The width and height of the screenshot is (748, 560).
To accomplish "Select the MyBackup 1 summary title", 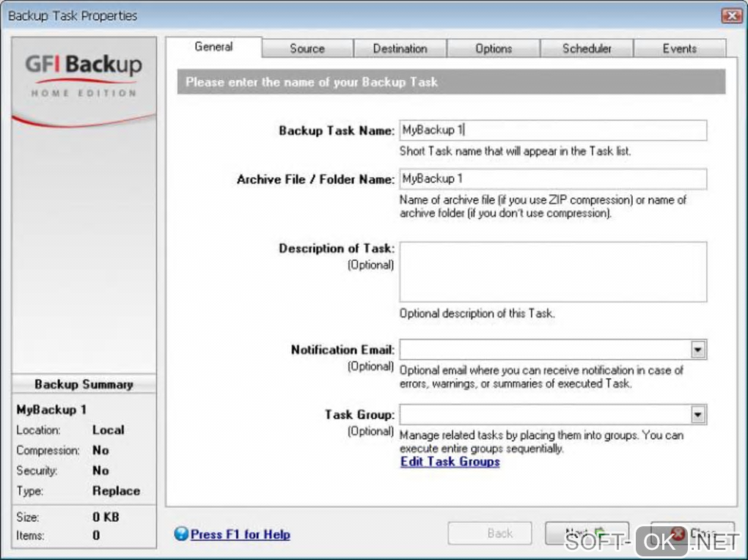I will pos(51,410).
